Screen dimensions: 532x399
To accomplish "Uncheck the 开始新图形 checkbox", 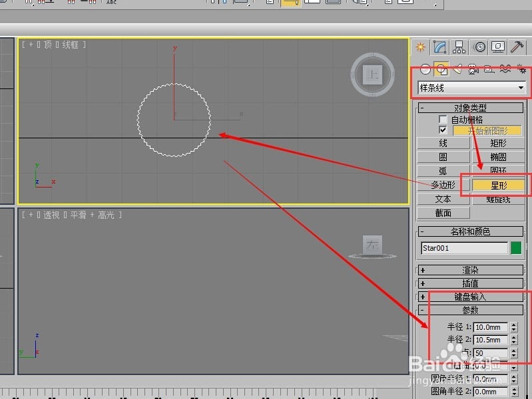I will (x=443, y=130).
